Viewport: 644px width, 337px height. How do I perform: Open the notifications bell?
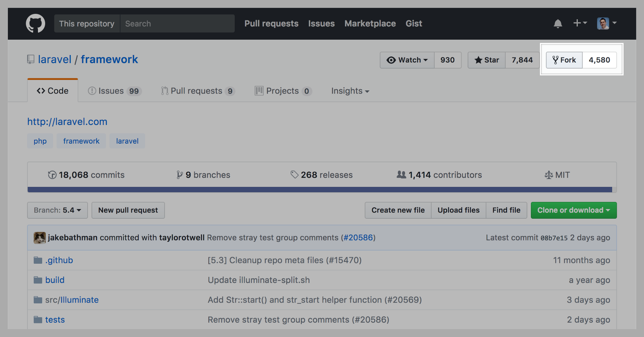pyautogui.click(x=558, y=24)
